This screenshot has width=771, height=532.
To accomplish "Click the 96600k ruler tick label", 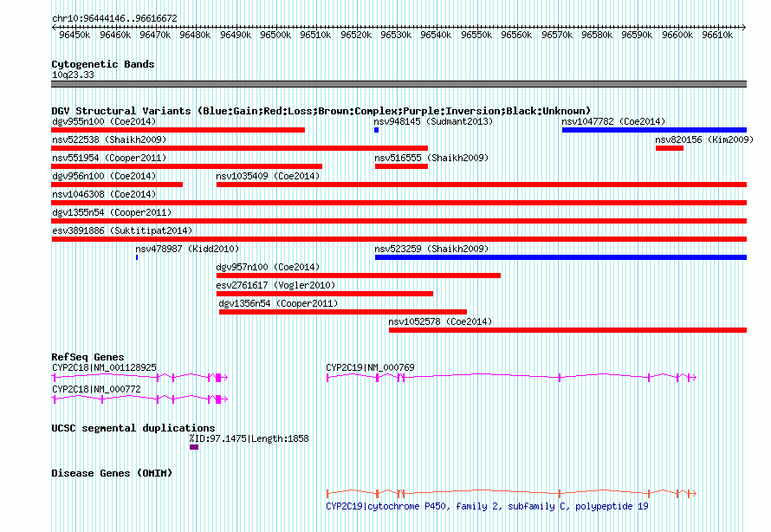I will [x=677, y=35].
